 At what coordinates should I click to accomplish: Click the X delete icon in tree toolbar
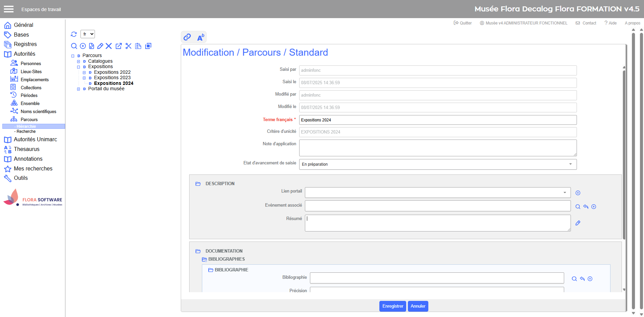pyautogui.click(x=109, y=46)
